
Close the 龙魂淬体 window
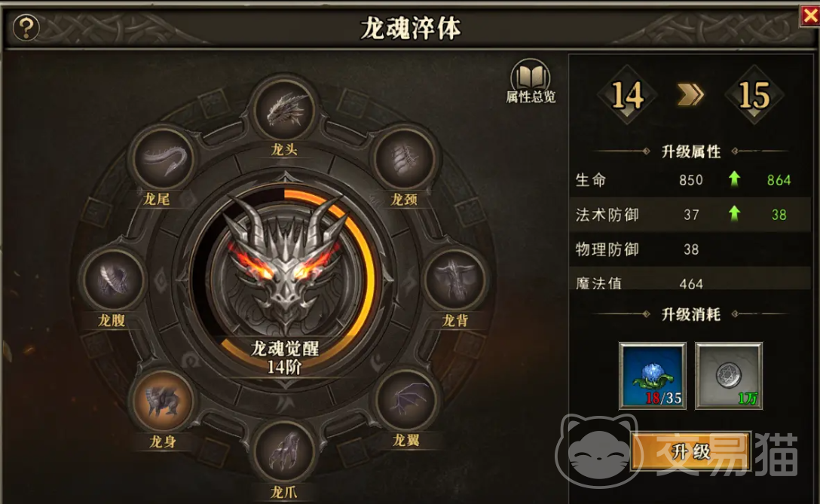[x=810, y=16]
